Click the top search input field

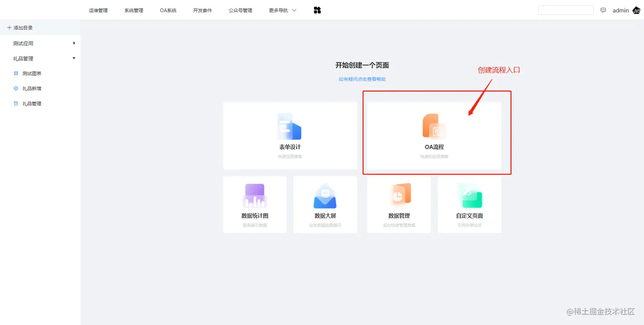click(x=566, y=10)
